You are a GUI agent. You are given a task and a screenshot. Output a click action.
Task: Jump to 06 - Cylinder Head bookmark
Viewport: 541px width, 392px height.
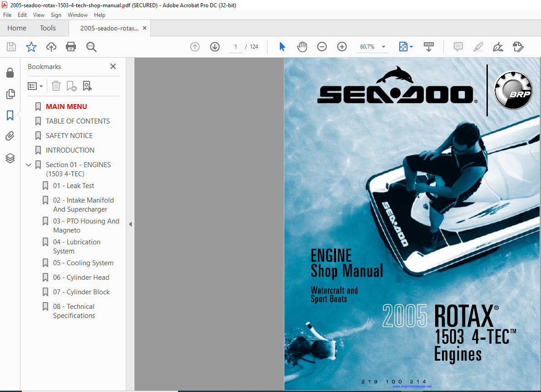pyautogui.click(x=81, y=278)
